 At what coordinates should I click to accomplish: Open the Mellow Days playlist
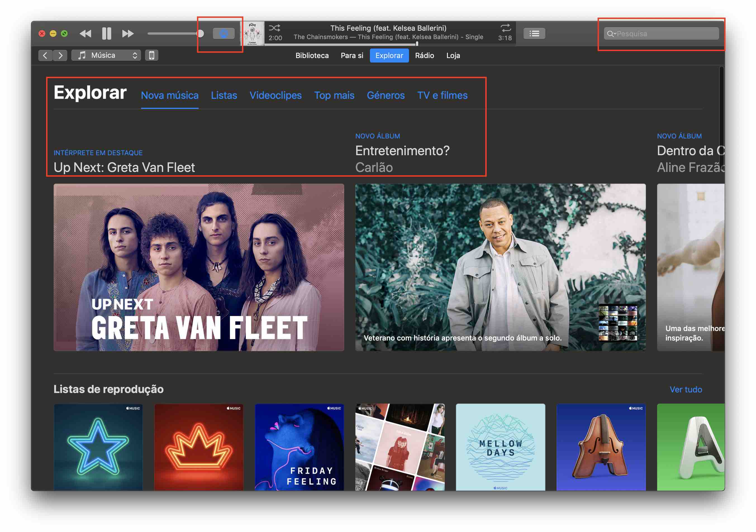point(500,447)
